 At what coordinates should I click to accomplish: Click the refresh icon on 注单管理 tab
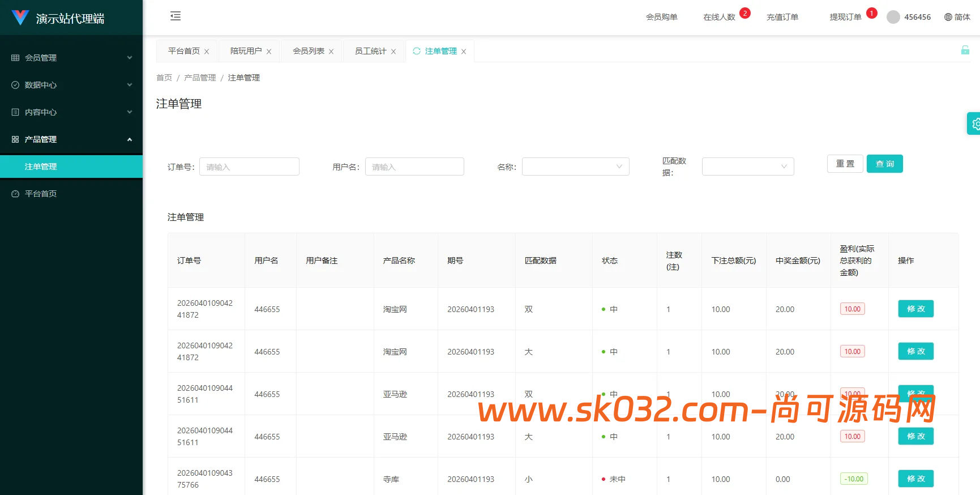pos(417,51)
